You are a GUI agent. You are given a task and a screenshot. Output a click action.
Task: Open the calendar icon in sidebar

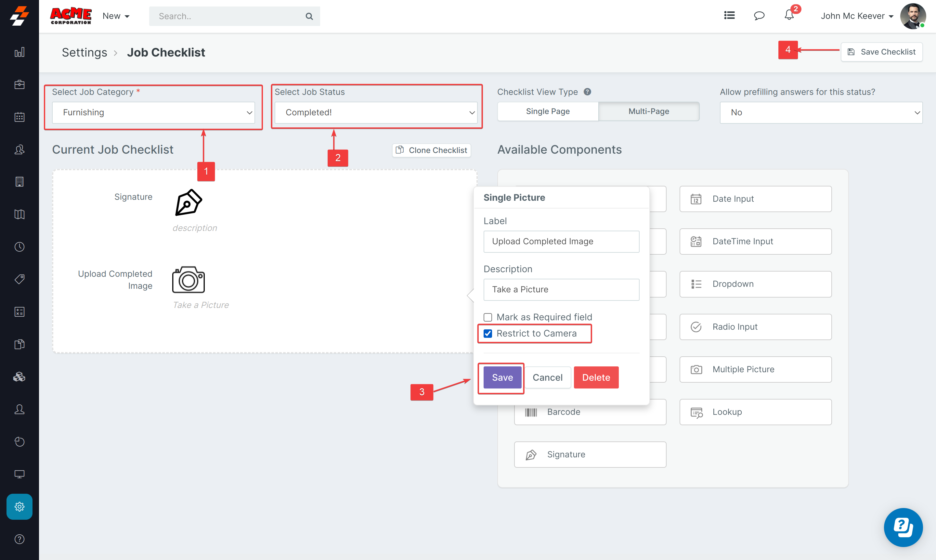pos(19,117)
